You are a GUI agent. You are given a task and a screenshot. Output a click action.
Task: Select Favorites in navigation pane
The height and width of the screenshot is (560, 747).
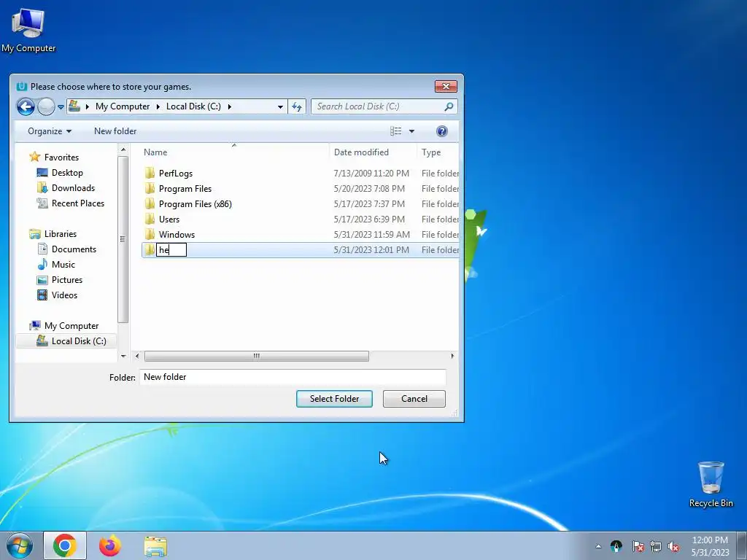tap(61, 157)
